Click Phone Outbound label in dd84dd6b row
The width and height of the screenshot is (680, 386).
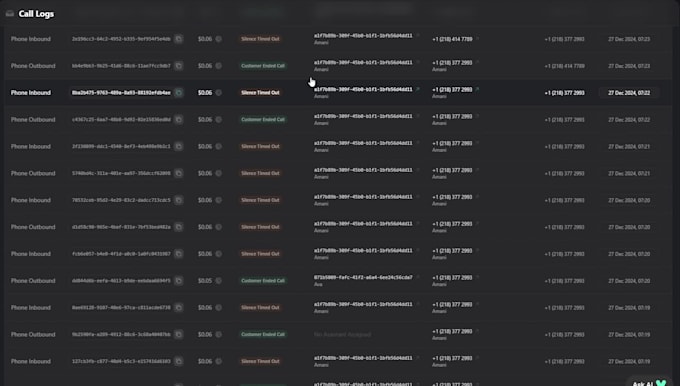click(33, 281)
